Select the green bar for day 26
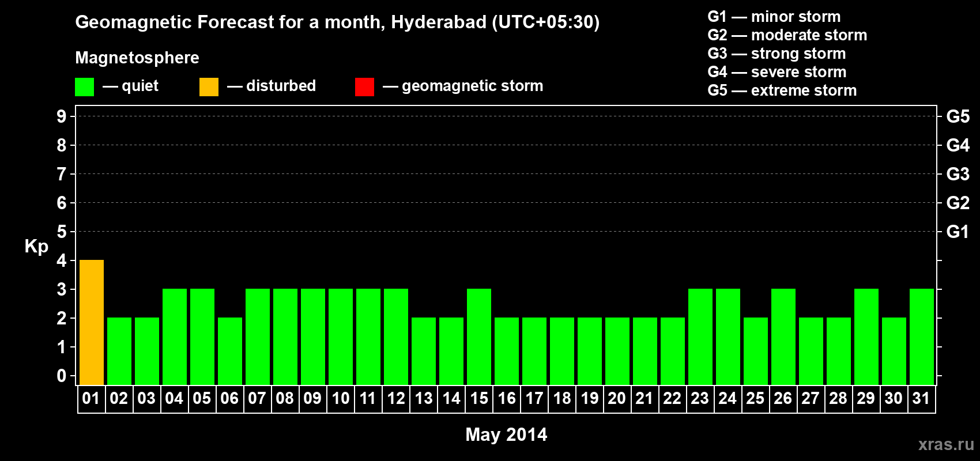The image size is (980, 461). tap(783, 337)
